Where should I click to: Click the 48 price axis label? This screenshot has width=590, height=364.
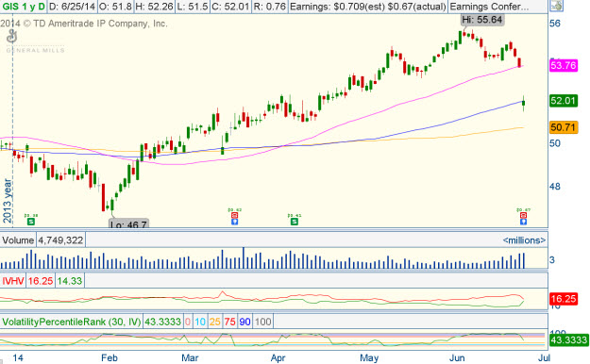(x=555, y=187)
